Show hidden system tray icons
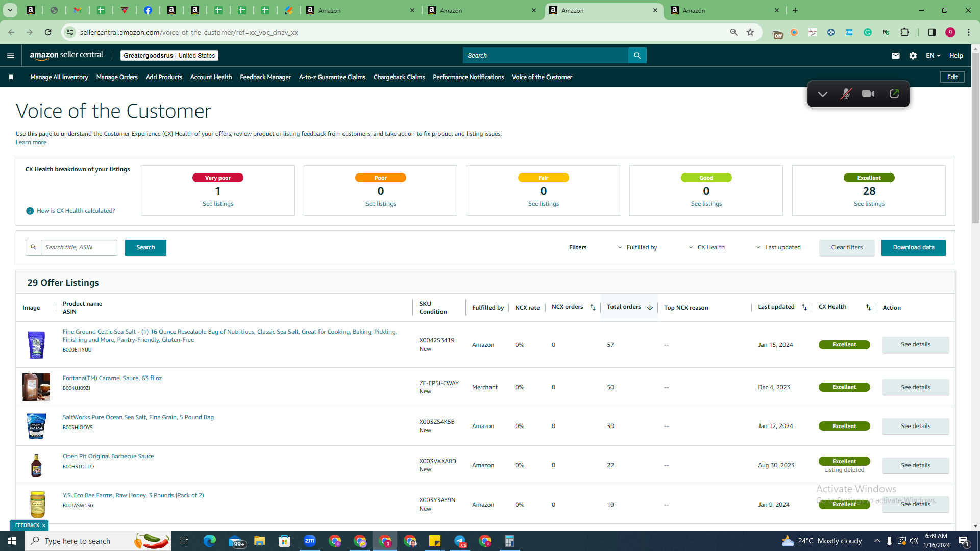980x551 pixels. coord(877,541)
